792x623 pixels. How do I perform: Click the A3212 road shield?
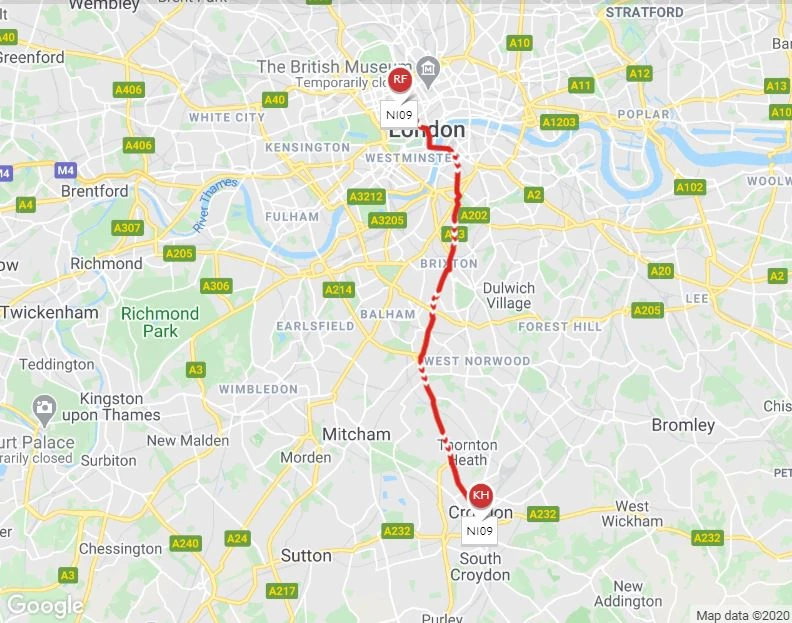point(366,196)
